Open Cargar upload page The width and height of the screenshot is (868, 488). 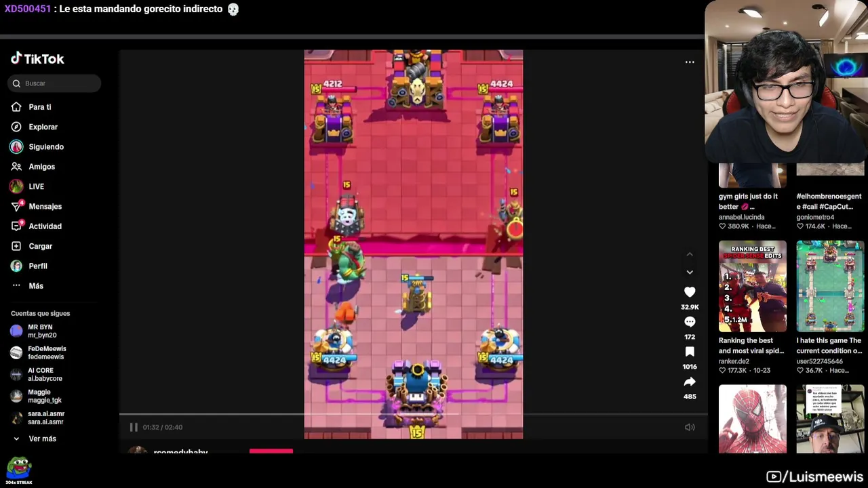40,246
